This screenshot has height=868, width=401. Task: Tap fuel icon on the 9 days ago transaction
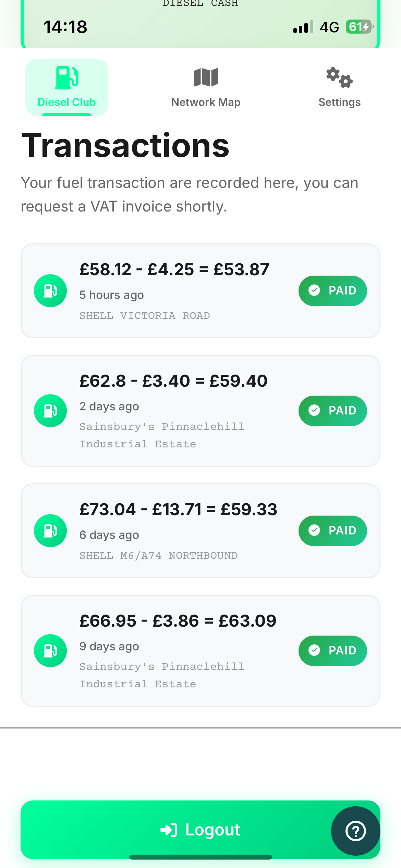(50, 651)
